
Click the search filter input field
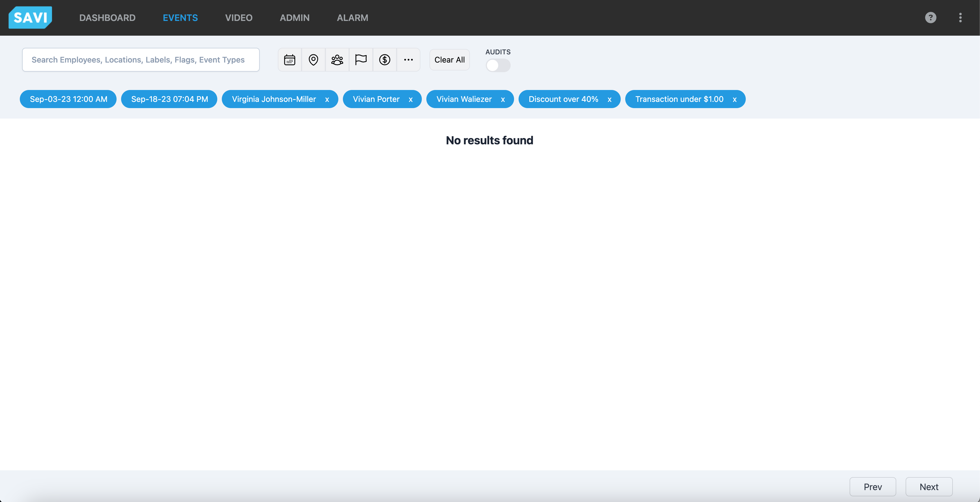(x=140, y=60)
